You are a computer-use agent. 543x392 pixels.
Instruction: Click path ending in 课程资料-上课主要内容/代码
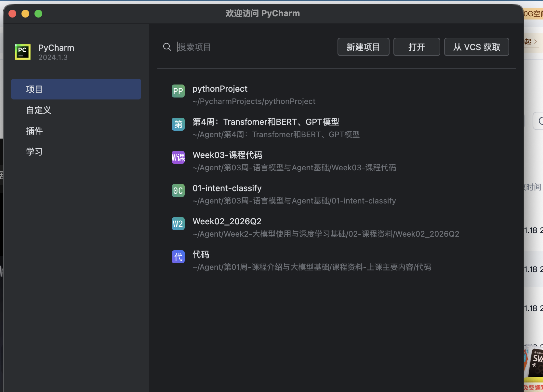312,267
